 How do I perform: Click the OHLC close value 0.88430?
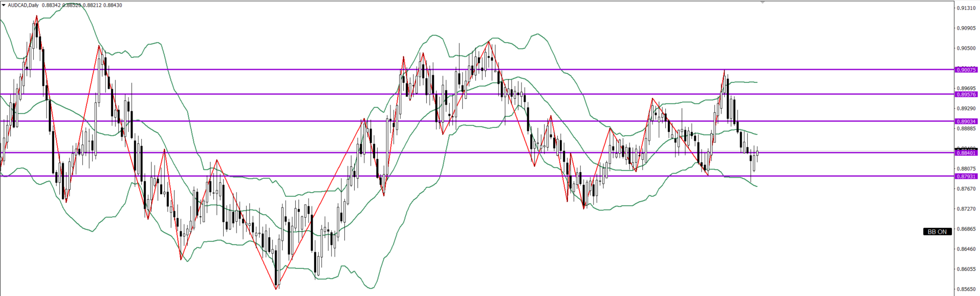[112, 5]
